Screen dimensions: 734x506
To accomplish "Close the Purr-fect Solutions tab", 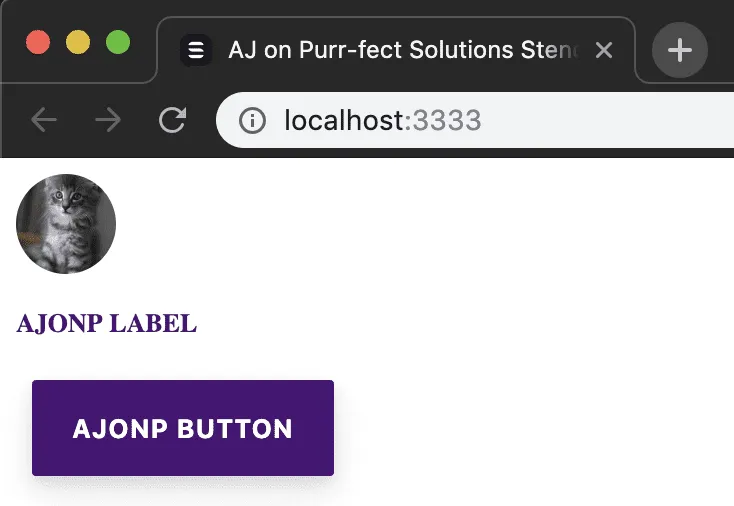I will coord(604,50).
